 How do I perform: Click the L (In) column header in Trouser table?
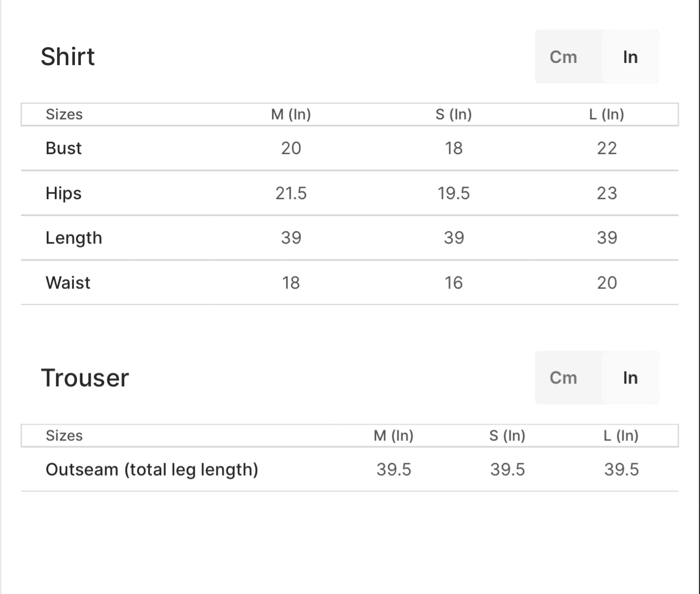[621, 436]
